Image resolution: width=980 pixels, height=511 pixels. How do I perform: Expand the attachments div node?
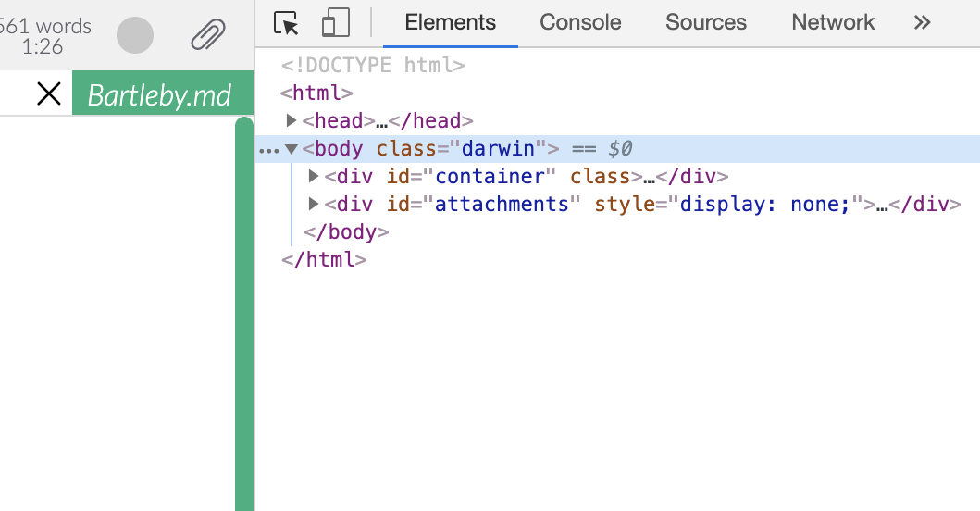tap(314, 204)
